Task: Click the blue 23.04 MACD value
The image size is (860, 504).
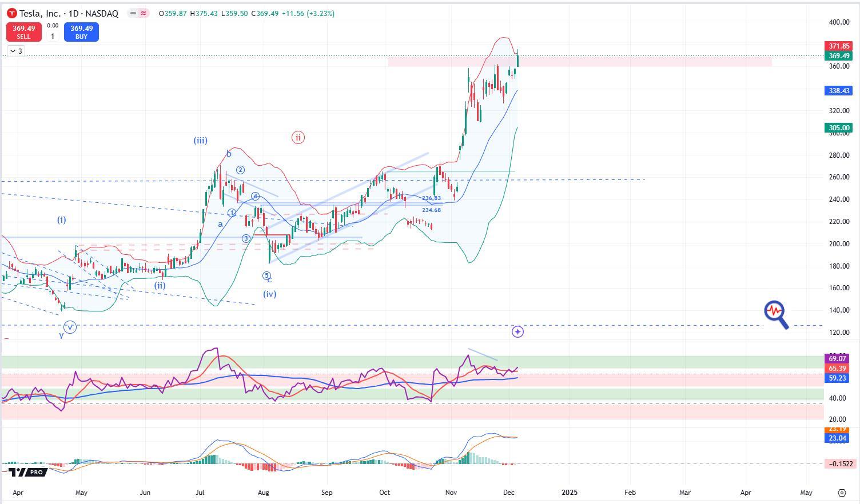Action: [x=837, y=438]
